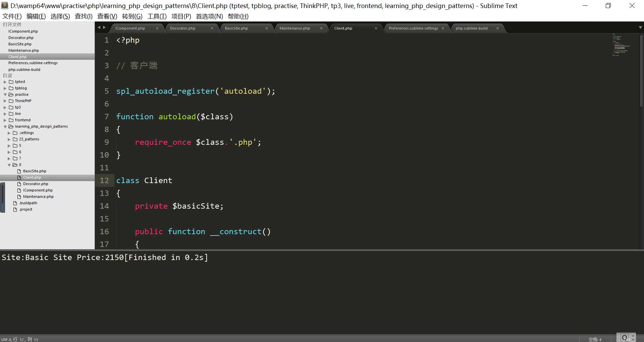The height and width of the screenshot is (342, 644).
Task: Click the frontend folder icon
Action: click(11, 120)
